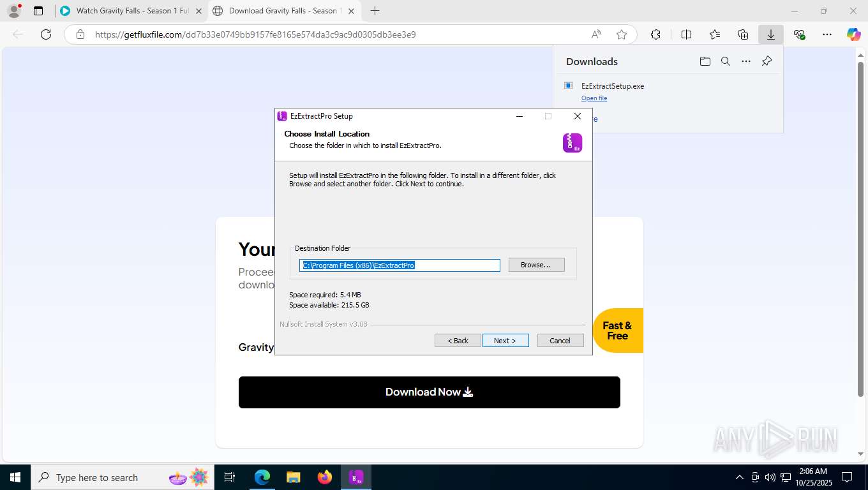The height and width of the screenshot is (490, 868).
Task: Click Next in EzExtractPro Setup
Action: point(505,341)
